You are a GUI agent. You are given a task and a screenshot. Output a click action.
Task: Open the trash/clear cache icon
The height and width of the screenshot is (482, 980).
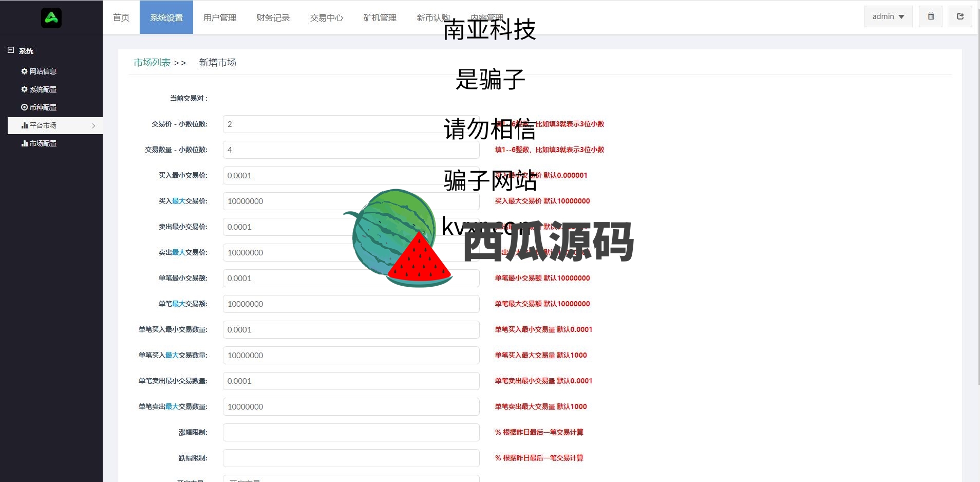point(931,16)
